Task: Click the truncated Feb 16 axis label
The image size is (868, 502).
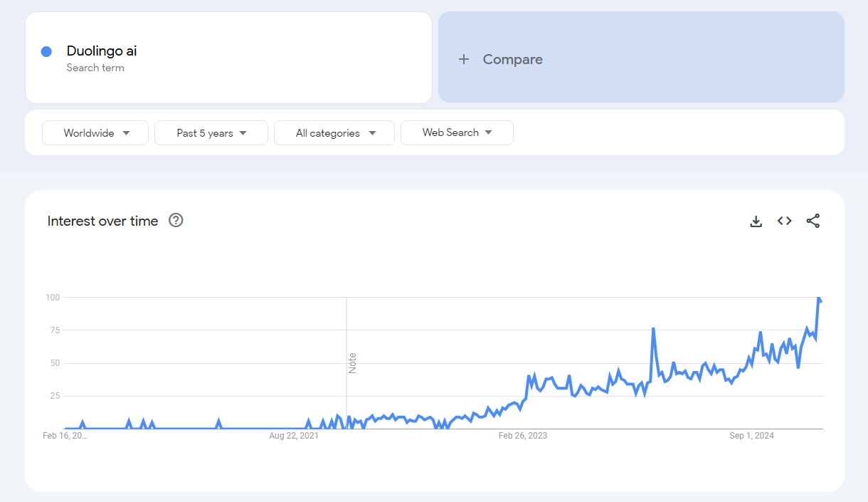Action: pyautogui.click(x=65, y=435)
